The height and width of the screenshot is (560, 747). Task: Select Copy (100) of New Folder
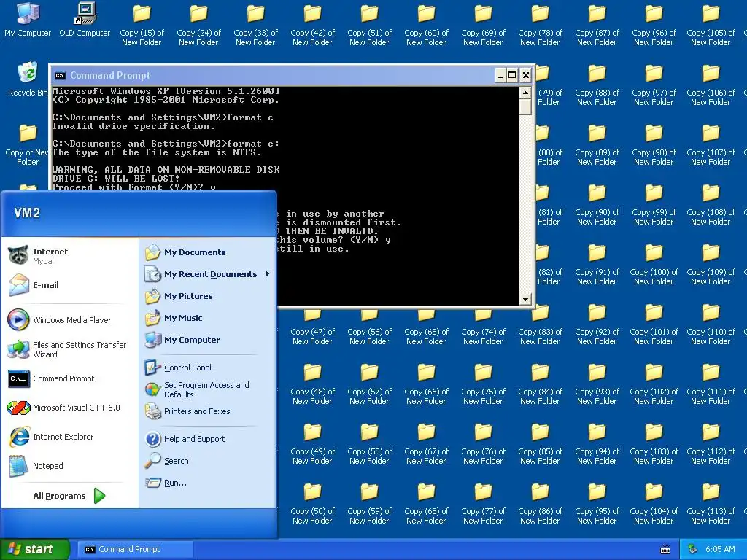[654, 264]
